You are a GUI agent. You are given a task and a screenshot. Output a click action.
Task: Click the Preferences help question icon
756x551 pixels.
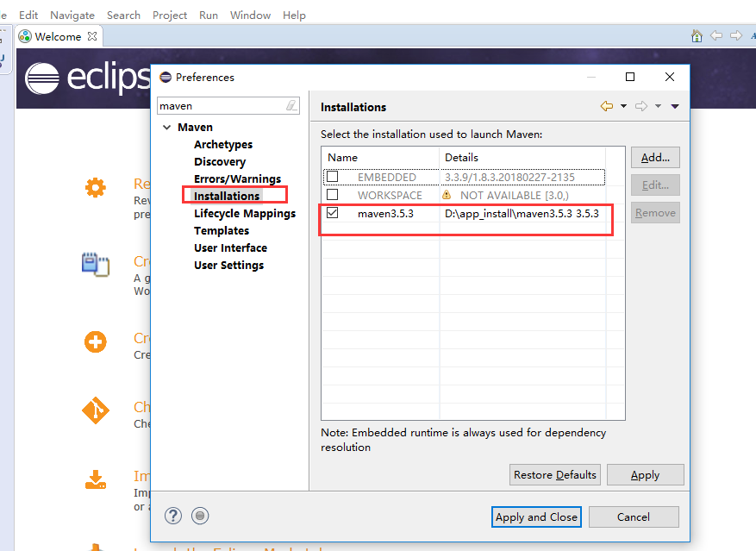click(x=173, y=516)
